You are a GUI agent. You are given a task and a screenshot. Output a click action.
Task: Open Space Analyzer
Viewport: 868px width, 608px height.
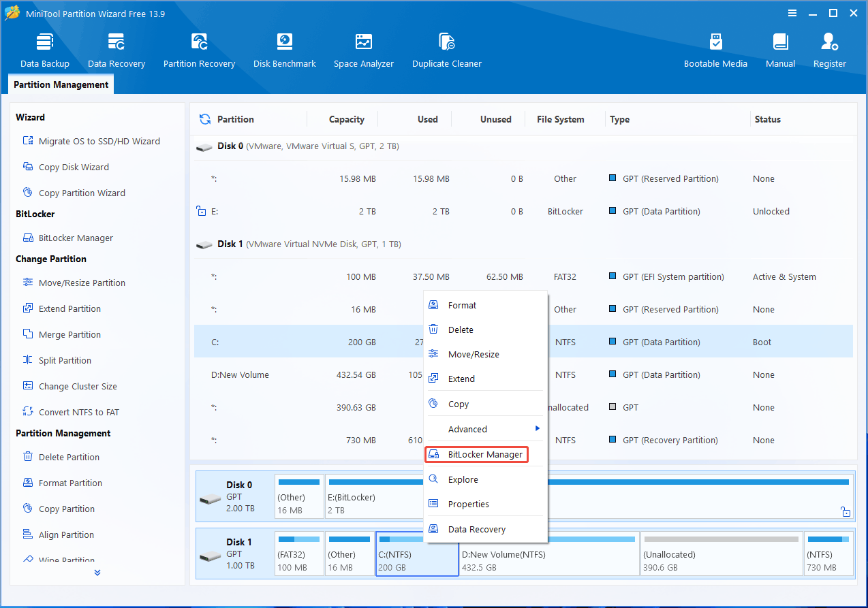pos(364,50)
